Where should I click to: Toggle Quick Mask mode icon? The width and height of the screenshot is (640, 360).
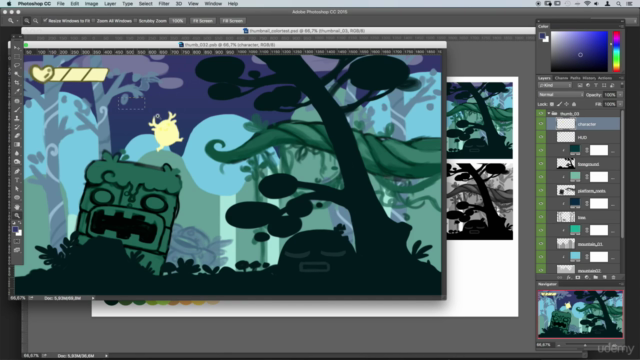[x=17, y=241]
